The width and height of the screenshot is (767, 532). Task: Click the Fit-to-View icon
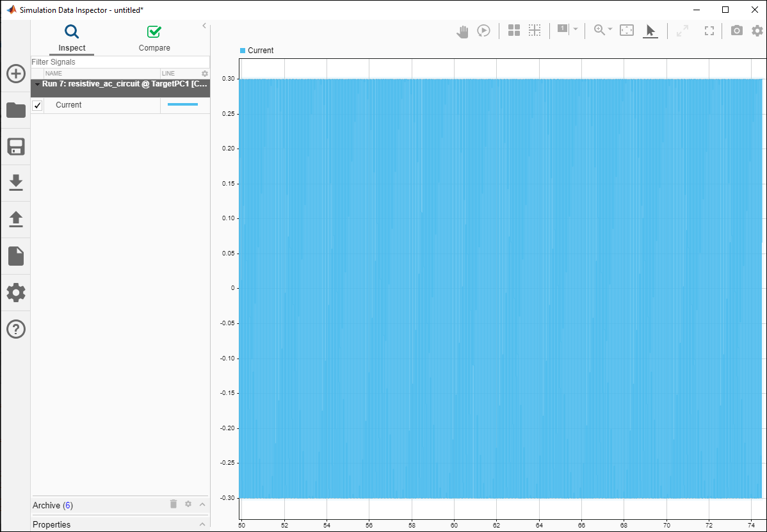click(626, 30)
